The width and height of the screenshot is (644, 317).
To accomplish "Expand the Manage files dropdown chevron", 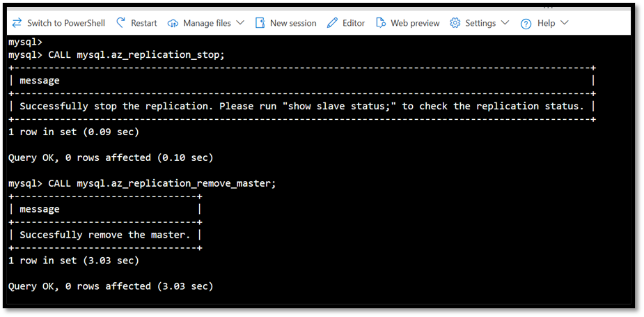I will coord(240,22).
